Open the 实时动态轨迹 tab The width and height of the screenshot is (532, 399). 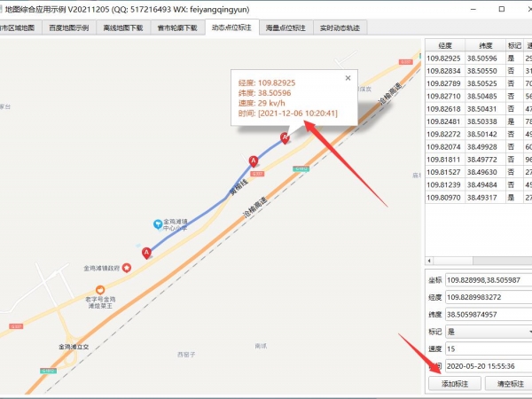click(x=340, y=27)
